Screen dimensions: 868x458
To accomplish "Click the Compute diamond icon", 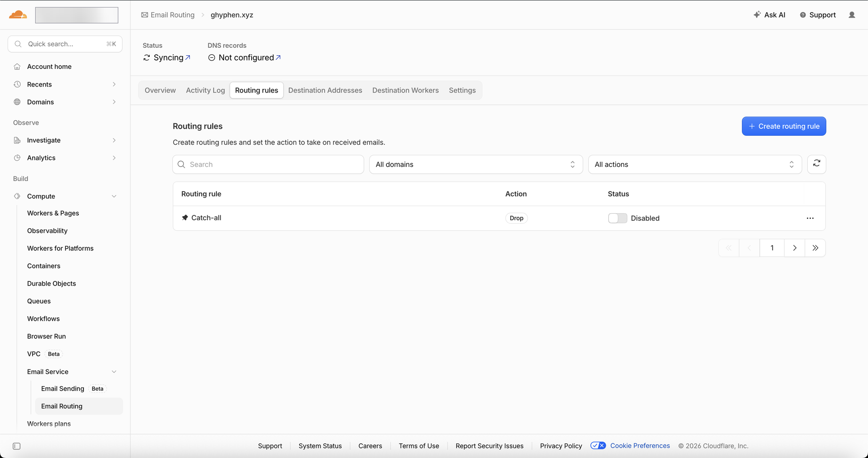I will [17, 196].
